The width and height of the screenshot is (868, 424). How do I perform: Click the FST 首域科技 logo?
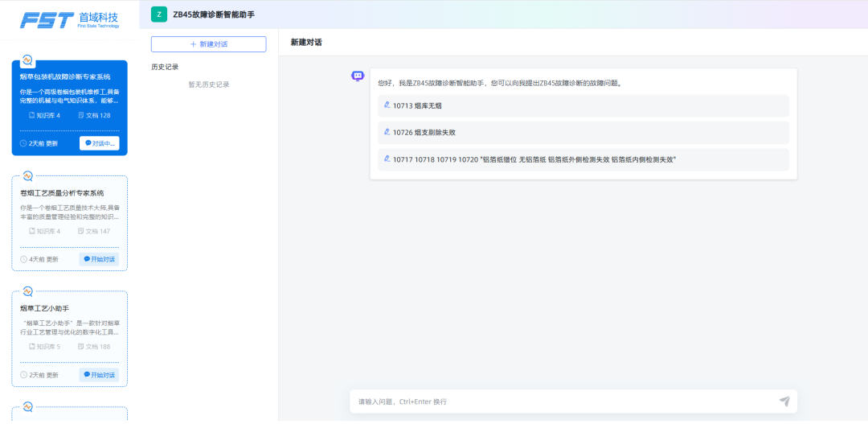(69, 20)
